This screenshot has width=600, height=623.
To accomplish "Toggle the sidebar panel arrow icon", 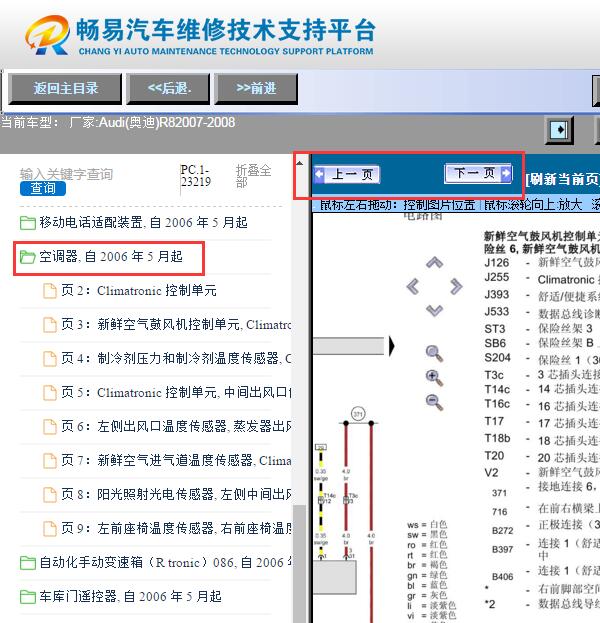I will [559, 130].
